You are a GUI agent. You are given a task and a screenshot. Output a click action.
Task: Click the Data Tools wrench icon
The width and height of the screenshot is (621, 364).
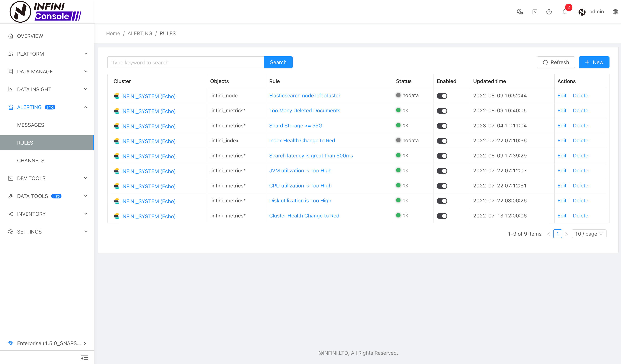(x=11, y=196)
